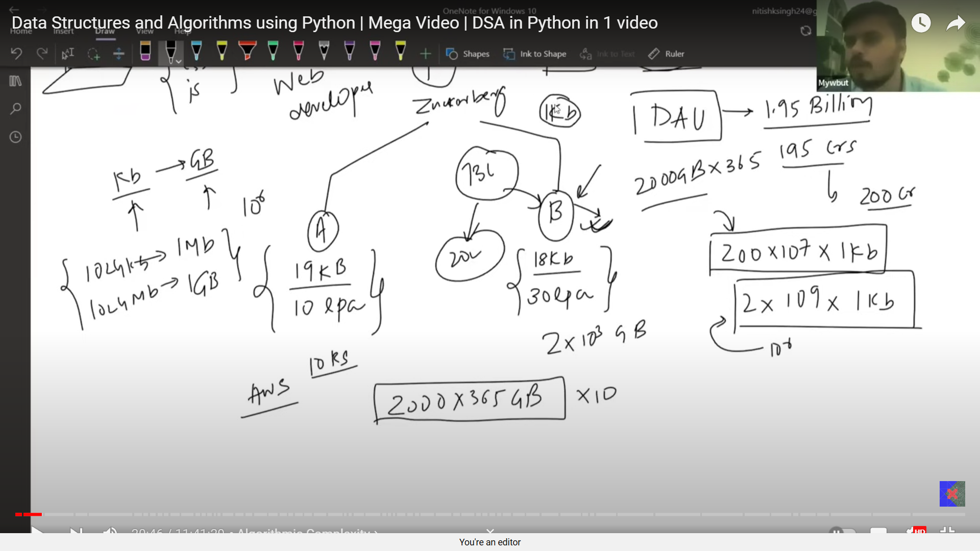980x551 pixels.
Task: Expand the black pen options arrow
Action: (x=179, y=61)
